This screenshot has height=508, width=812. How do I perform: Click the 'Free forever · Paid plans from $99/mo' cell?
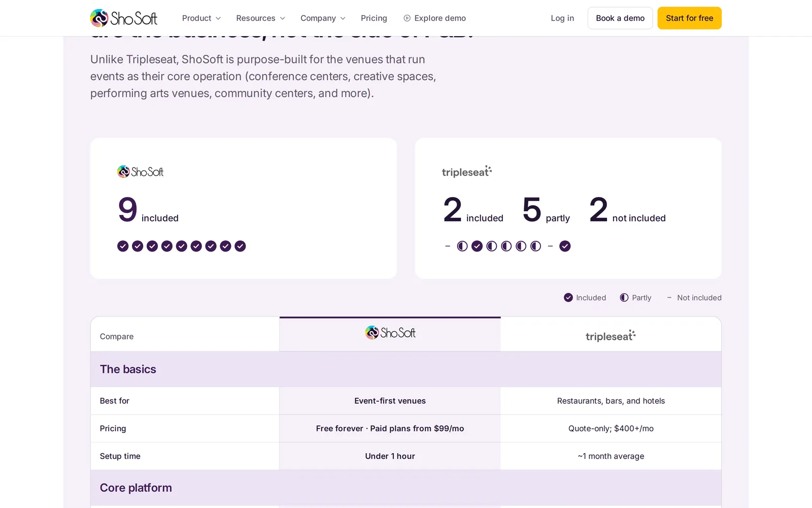coord(390,428)
